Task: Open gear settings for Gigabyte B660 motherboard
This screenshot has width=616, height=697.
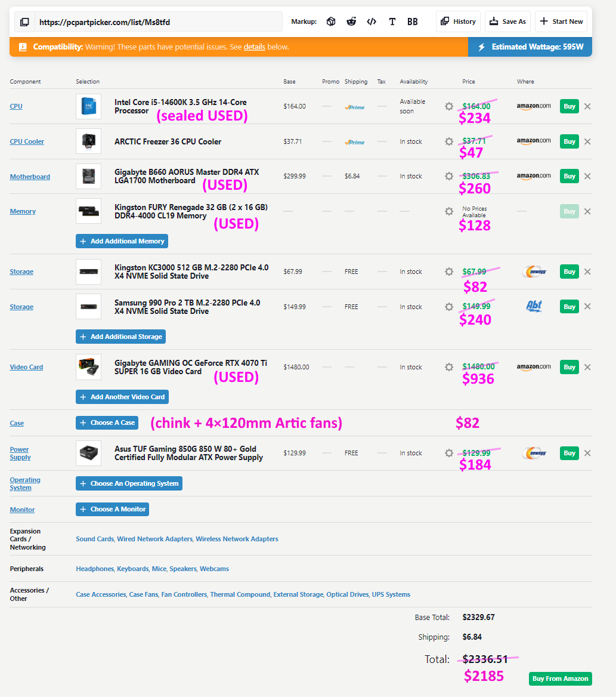Action: click(449, 176)
